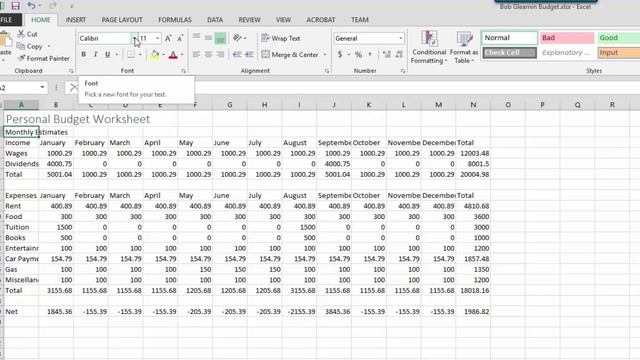640x360 pixels.
Task: Open Number dialog launcher arrow
Action: pos(403,71)
